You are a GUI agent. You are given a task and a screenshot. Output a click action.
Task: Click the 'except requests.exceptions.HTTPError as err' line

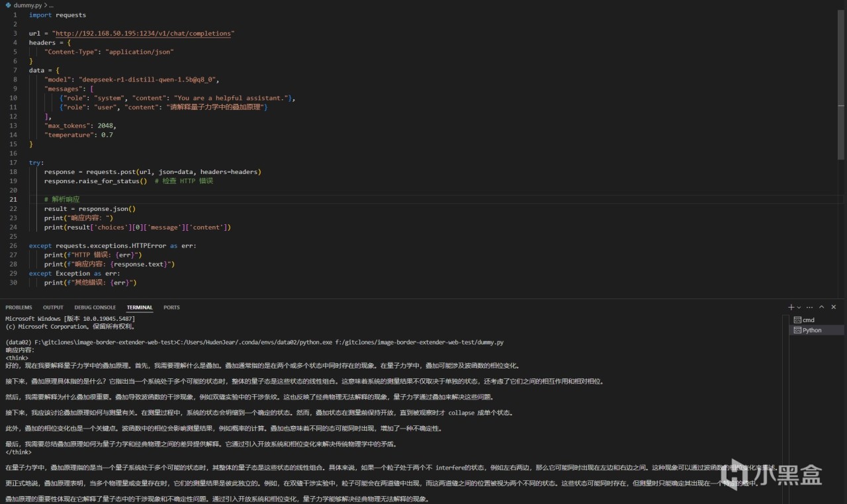(112, 245)
